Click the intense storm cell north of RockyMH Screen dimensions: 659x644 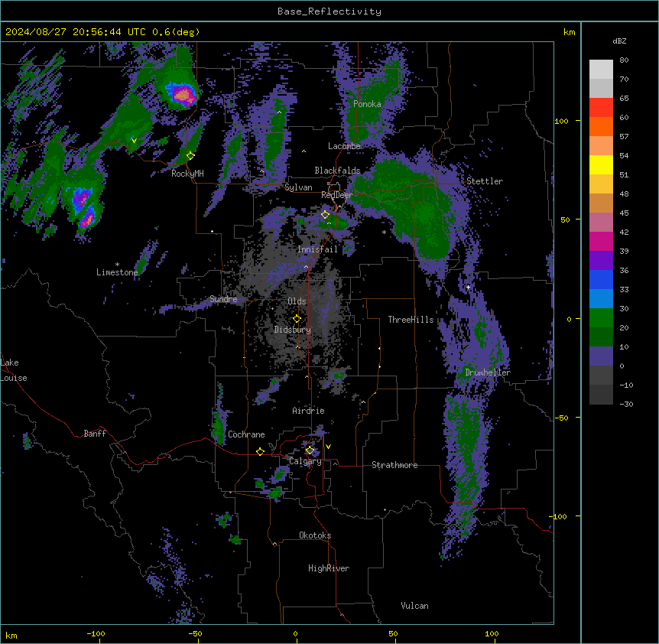182,95
